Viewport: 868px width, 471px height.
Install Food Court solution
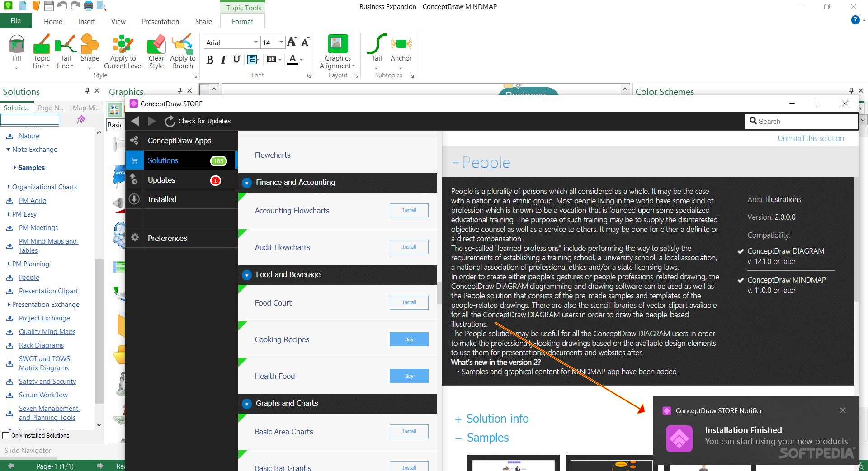(409, 302)
